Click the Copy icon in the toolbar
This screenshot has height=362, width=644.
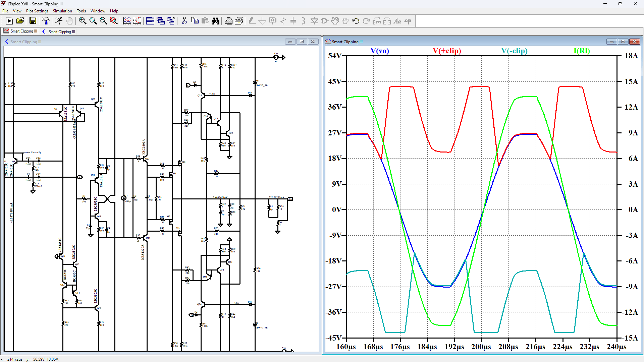point(195,21)
